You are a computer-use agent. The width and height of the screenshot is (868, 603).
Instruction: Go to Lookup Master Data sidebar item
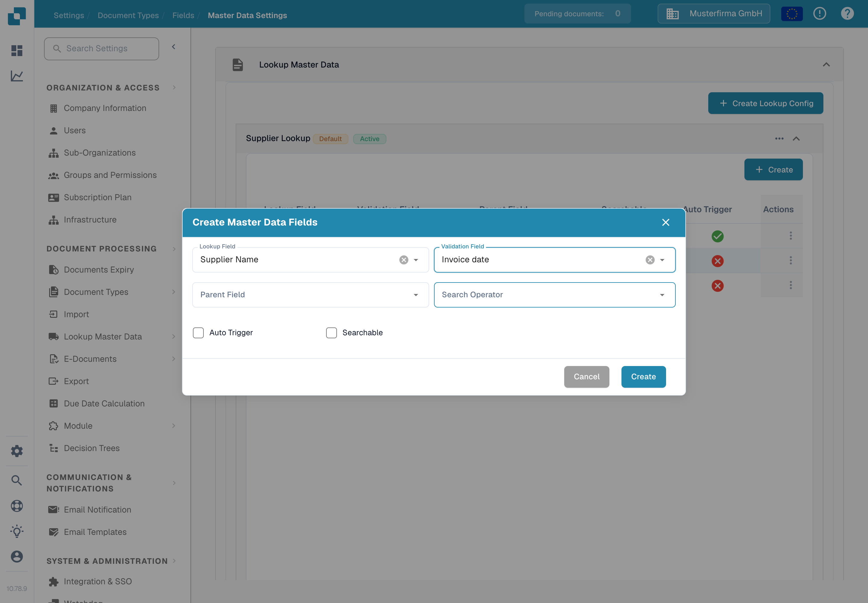tap(103, 337)
